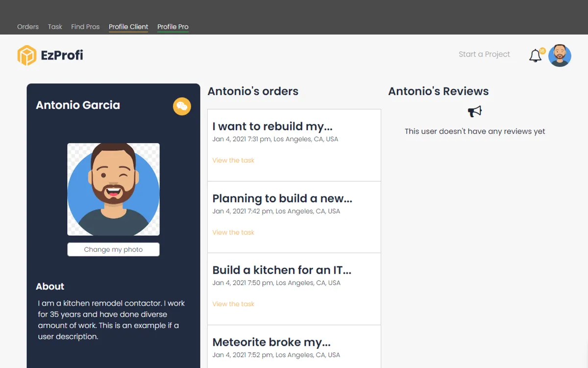Click the Antonio Garcia name heading
The height and width of the screenshot is (368, 588).
pos(78,105)
